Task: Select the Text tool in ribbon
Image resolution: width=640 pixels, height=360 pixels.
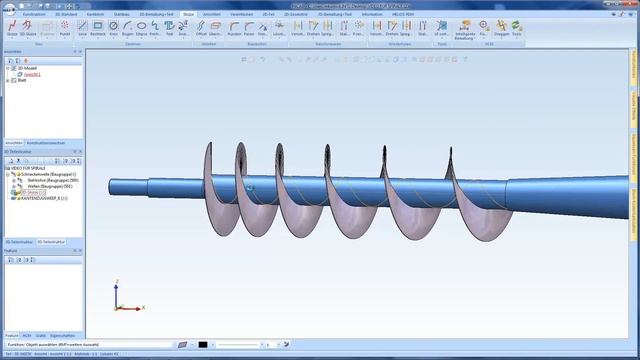Action: tap(169, 28)
